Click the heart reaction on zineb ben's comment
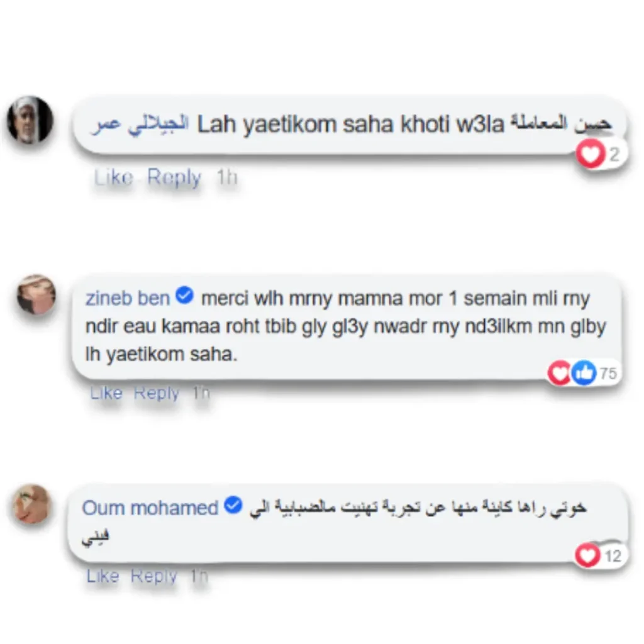Screen dimensions: 644x644 coord(560,372)
